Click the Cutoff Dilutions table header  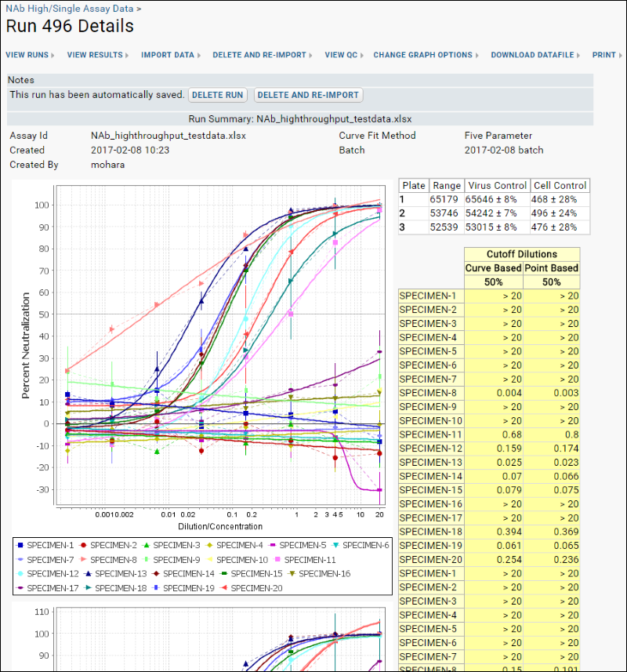coord(522,254)
